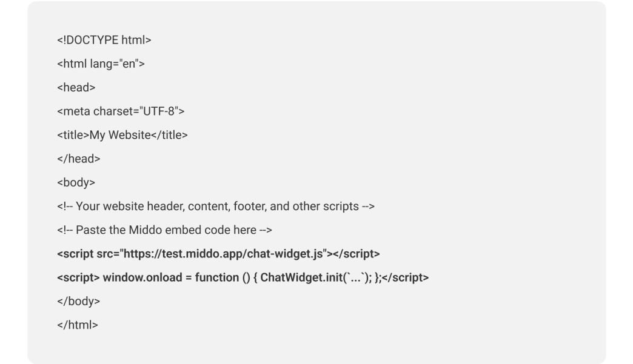633x364 pixels.
Task: Click the word function in the onload script
Action: (217, 278)
